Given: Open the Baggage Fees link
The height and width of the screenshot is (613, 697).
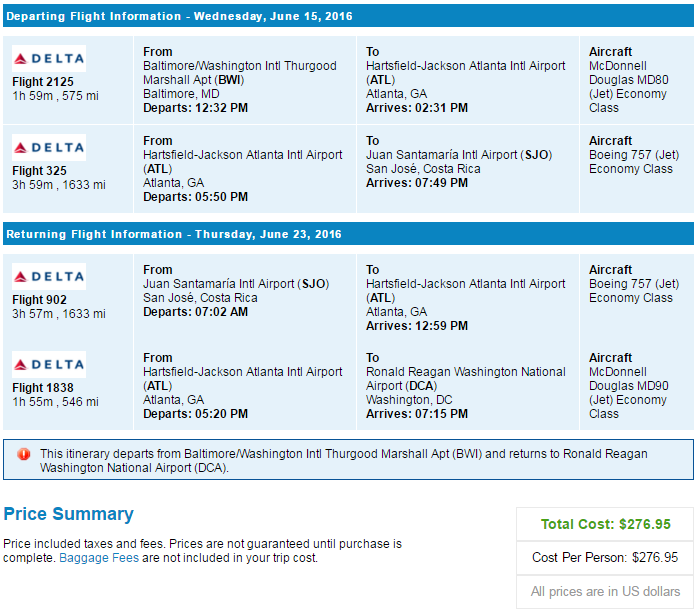Looking at the screenshot, I should tap(99, 558).
